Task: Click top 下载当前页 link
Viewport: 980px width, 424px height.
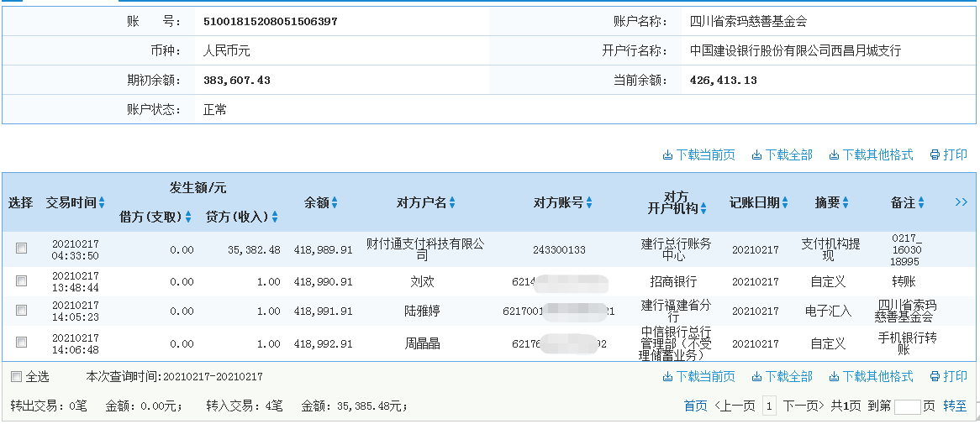Action: (698, 154)
